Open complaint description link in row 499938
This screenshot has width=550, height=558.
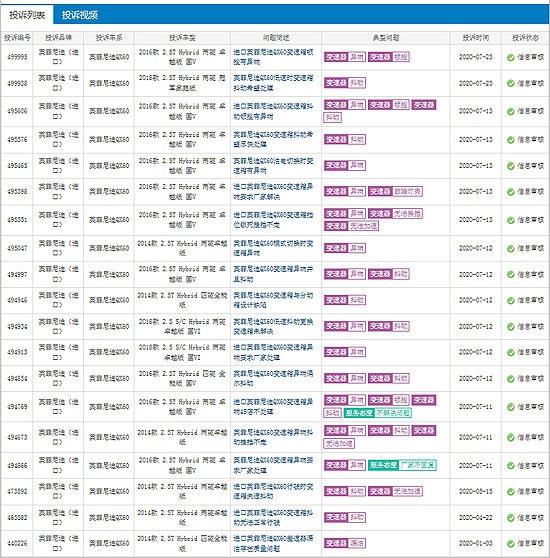[273, 83]
